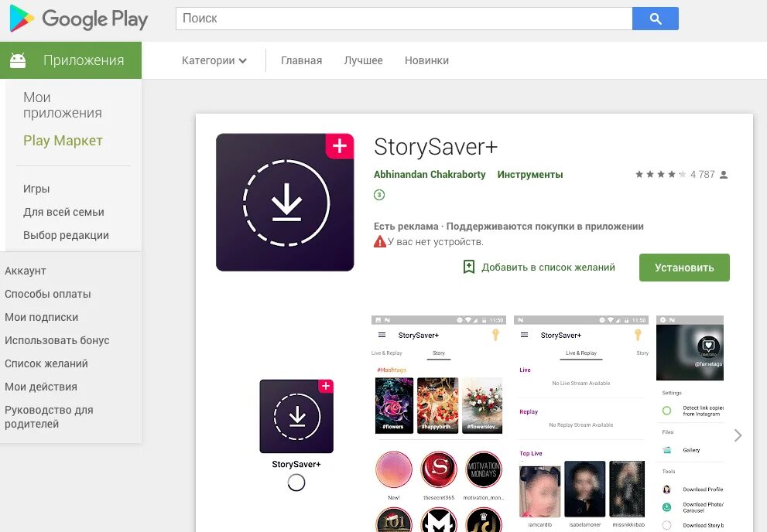Open developer Abhinandan Chakraborty page
The width and height of the screenshot is (767, 532).
point(430,175)
